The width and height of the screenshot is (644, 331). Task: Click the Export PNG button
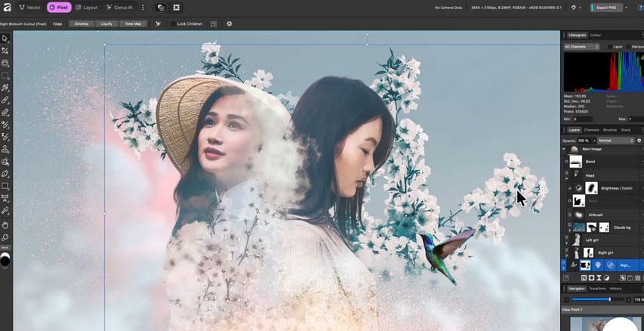tap(605, 8)
